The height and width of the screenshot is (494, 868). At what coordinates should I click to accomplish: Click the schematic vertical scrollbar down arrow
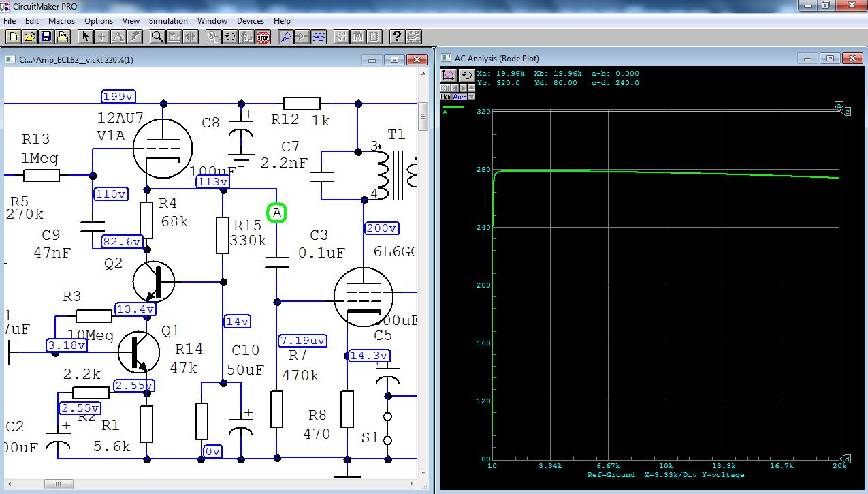point(423,472)
